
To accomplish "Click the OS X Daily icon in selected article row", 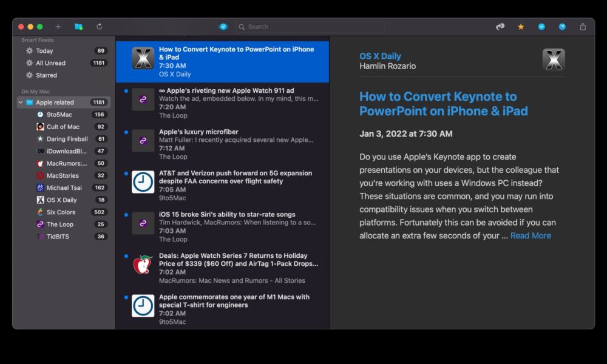I will click(x=143, y=58).
